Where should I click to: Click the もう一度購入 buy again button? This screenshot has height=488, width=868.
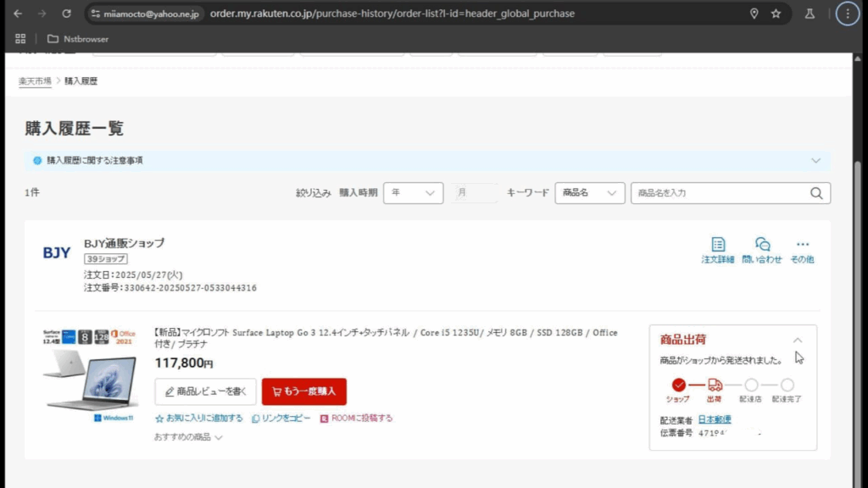pyautogui.click(x=303, y=391)
